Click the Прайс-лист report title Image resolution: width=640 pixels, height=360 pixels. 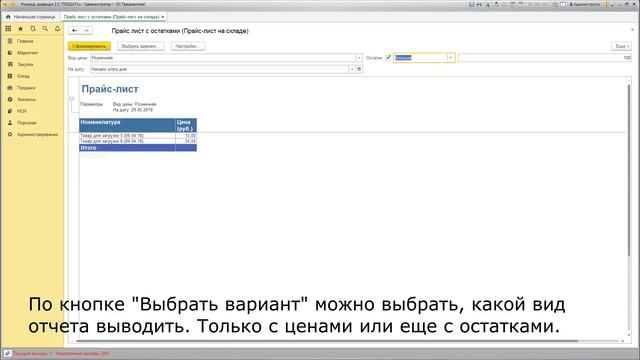(x=110, y=89)
